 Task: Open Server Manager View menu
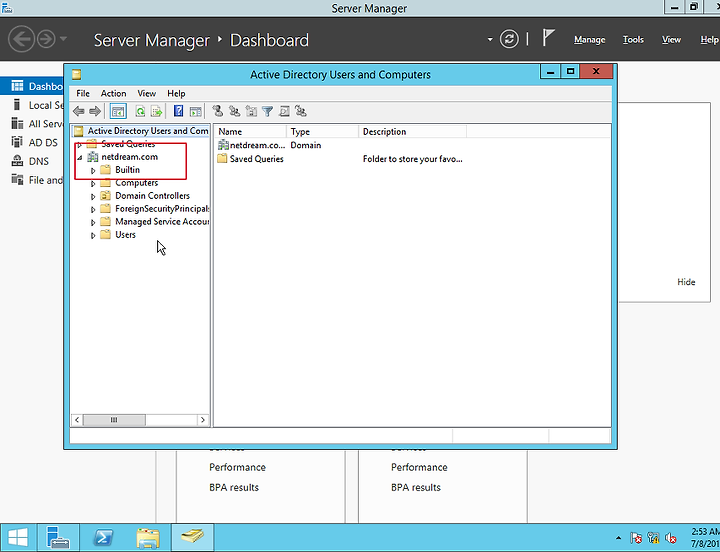pyautogui.click(x=671, y=40)
